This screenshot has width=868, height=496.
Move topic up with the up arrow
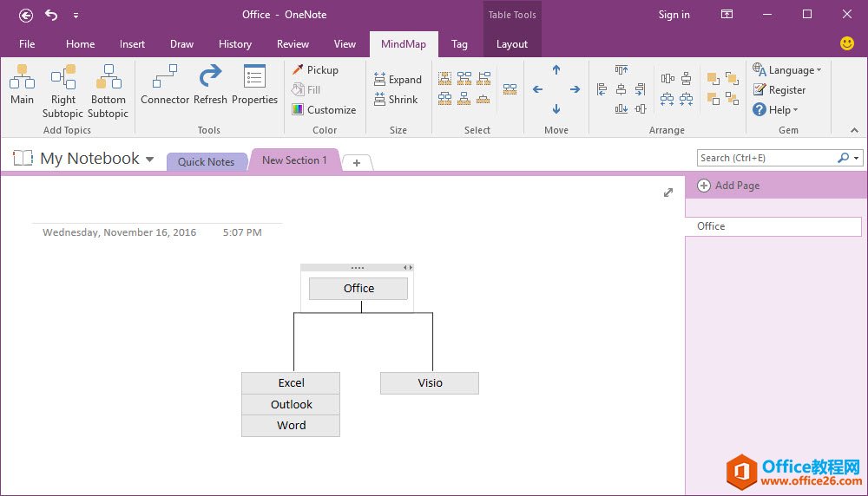click(x=556, y=69)
